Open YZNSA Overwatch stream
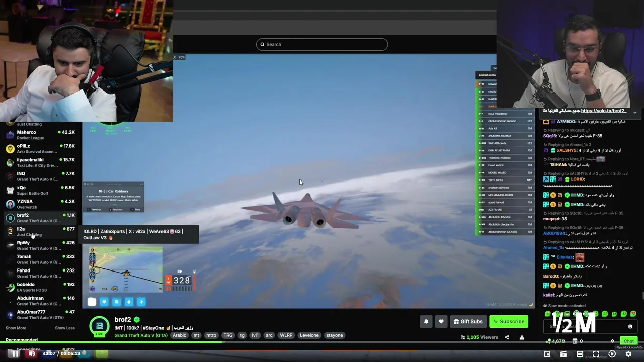The width and height of the screenshot is (644, 362). 40,204
